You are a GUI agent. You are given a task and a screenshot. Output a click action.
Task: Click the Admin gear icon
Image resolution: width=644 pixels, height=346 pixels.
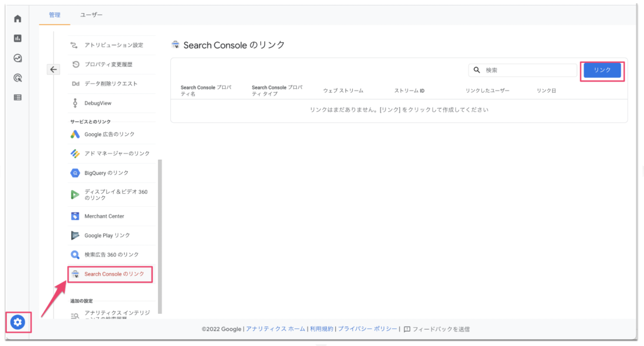[18, 323]
